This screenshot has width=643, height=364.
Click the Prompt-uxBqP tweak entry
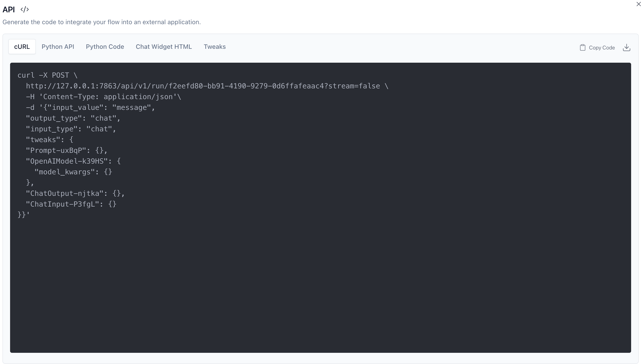pos(67,150)
